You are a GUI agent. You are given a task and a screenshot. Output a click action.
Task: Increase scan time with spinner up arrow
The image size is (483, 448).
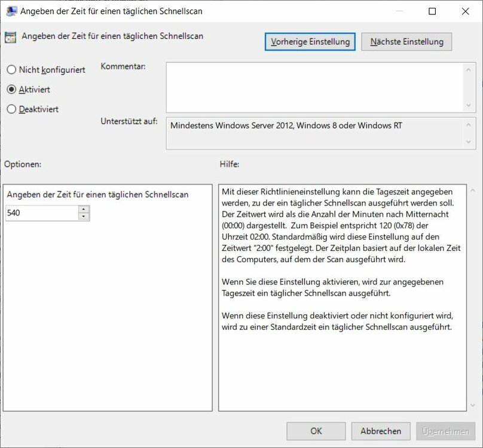[x=84, y=209]
